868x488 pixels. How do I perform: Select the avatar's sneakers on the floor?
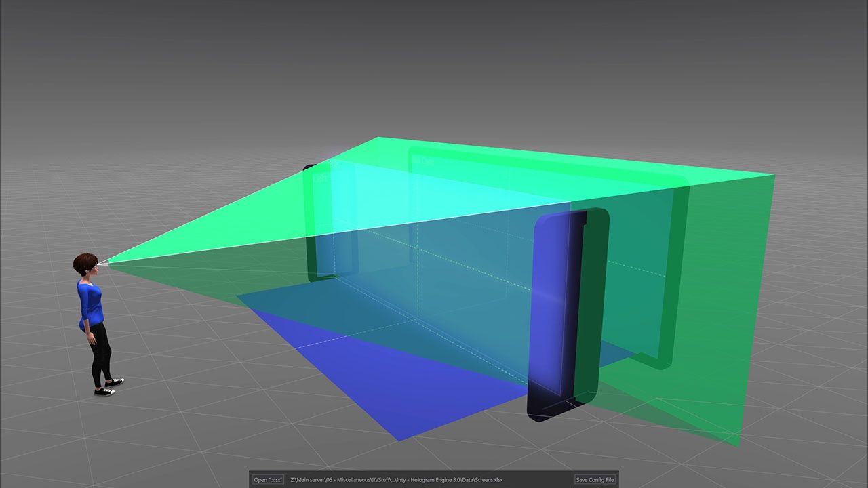point(107,388)
